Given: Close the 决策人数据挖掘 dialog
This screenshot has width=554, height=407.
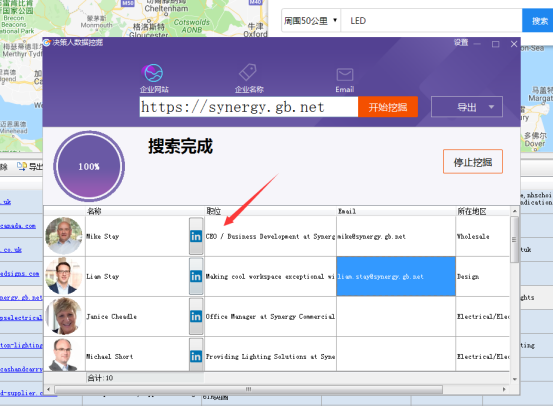Looking at the screenshot, I should point(514,44).
